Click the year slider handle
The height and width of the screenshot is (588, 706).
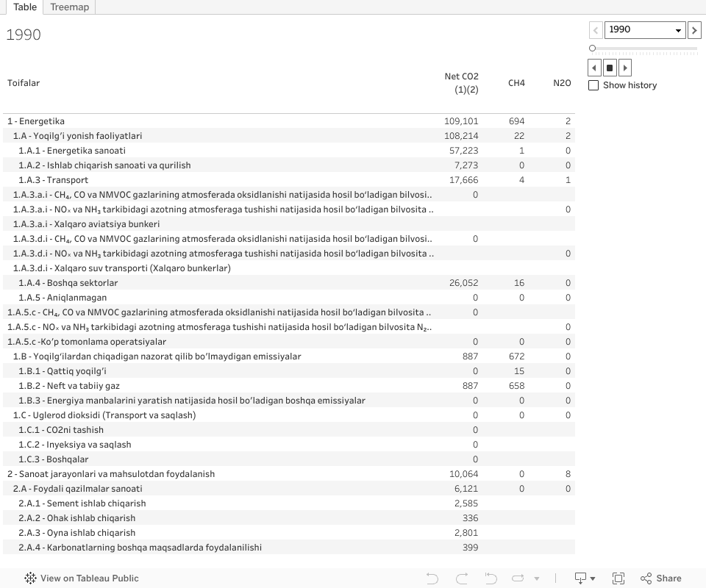point(592,49)
